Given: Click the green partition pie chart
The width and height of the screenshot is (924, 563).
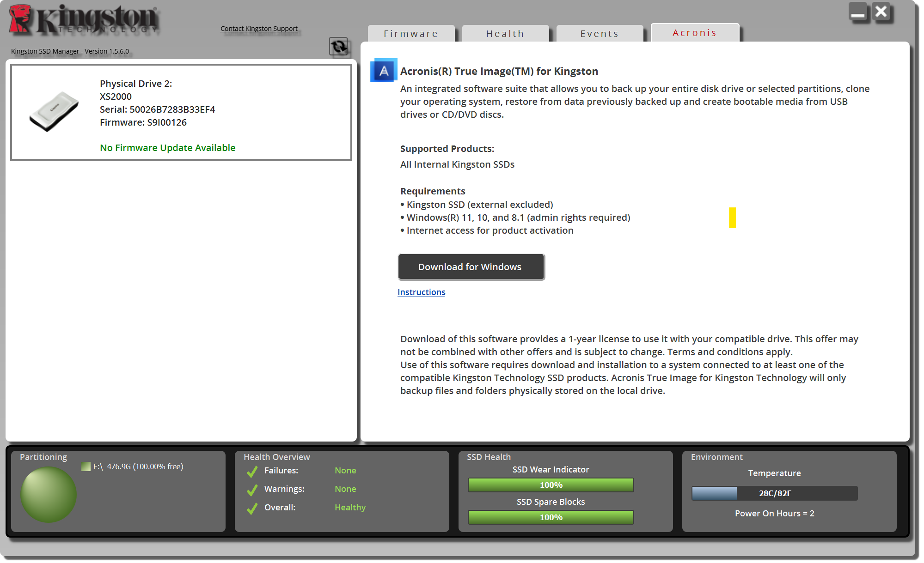Looking at the screenshot, I should coord(48,494).
